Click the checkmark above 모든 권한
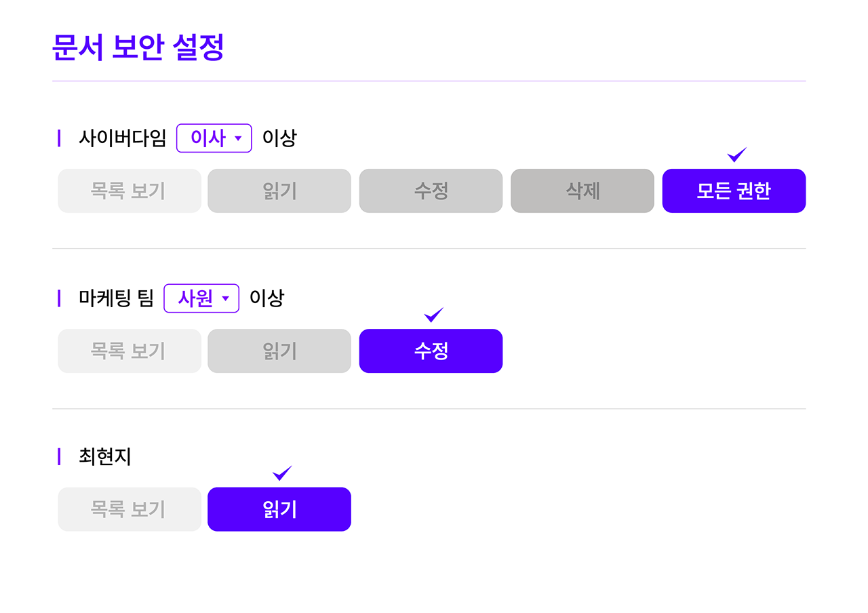This screenshot has width=868, height=613. click(736, 155)
